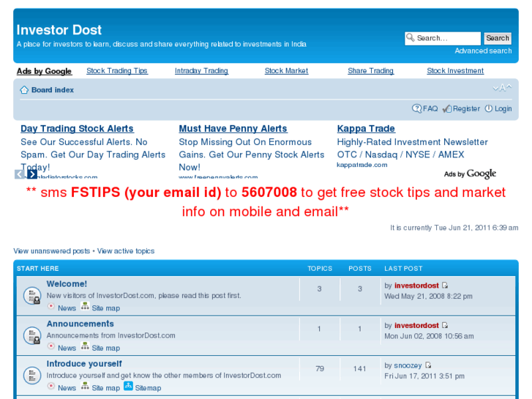The height and width of the screenshot is (399, 532).
Task: Open the FAQ page
Action: [x=430, y=108]
